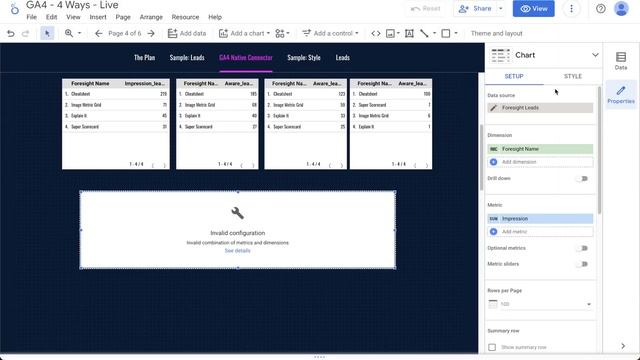Click the plus icon beside Add dimension

(493, 162)
